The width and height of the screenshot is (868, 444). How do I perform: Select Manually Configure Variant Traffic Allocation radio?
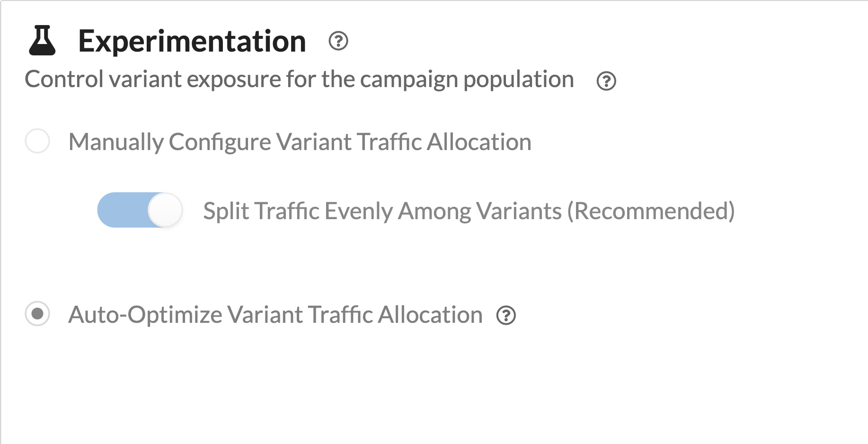tap(37, 141)
